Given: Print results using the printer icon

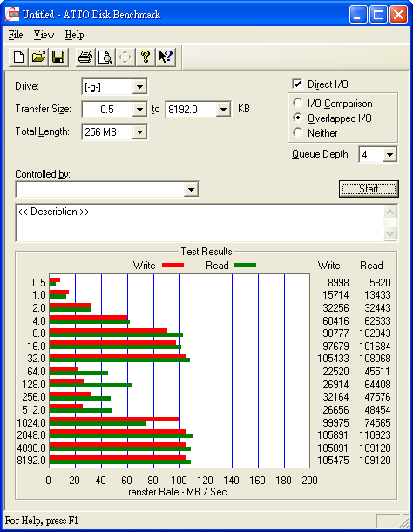Looking at the screenshot, I should 85,57.
